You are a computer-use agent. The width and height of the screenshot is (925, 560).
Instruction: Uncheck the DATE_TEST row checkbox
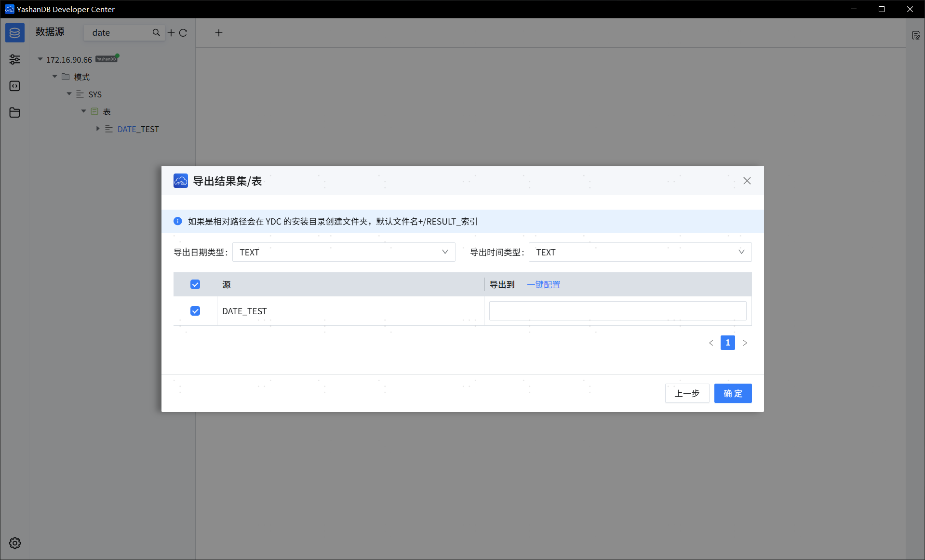point(195,311)
